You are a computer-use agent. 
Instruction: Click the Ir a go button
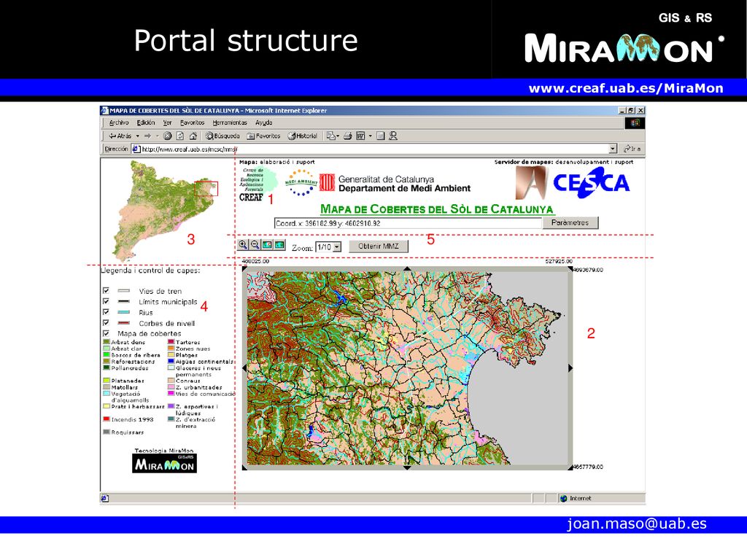(632, 149)
